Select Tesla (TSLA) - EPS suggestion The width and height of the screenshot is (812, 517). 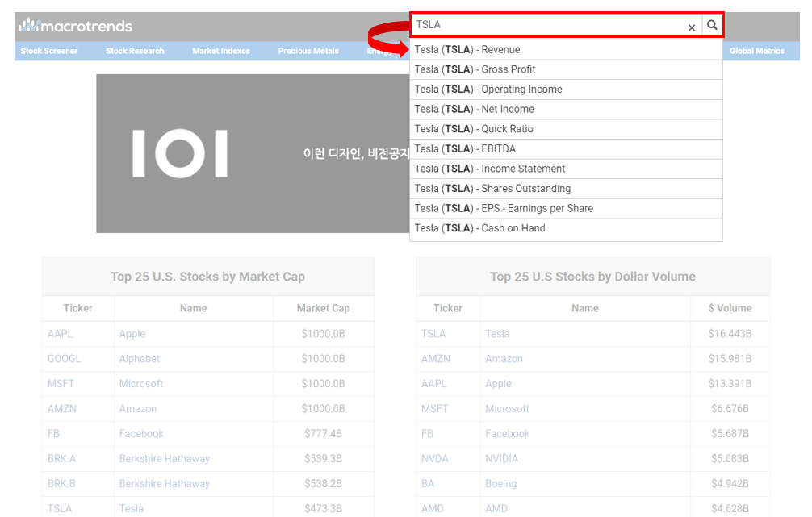pos(566,209)
